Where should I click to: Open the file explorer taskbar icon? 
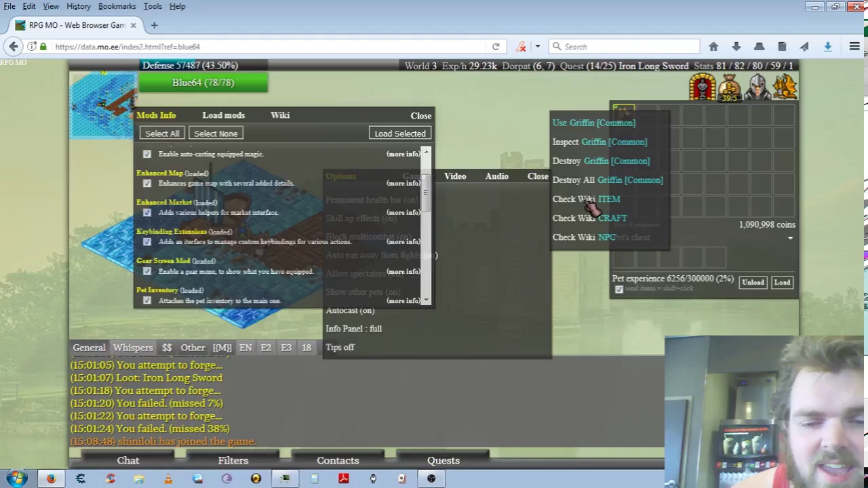139,479
